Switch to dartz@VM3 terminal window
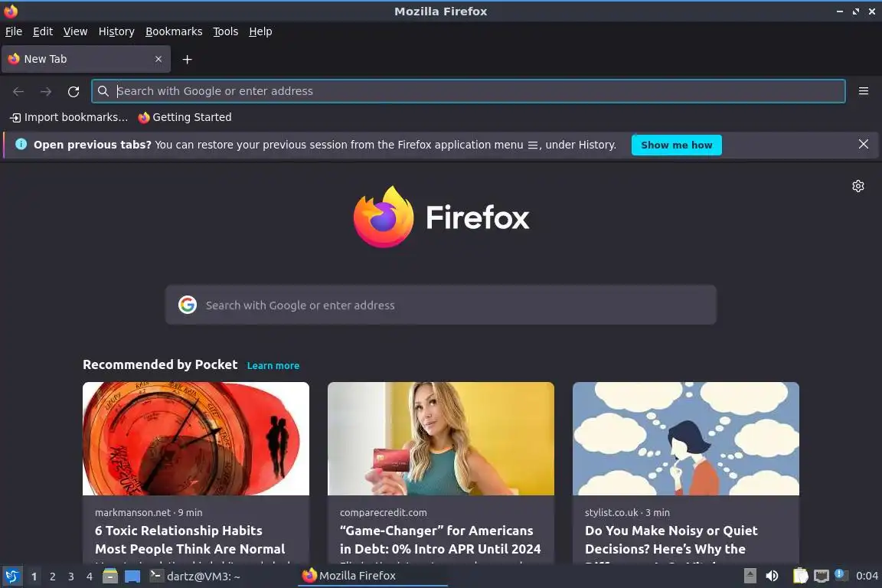This screenshot has width=882, height=588. 195,577
